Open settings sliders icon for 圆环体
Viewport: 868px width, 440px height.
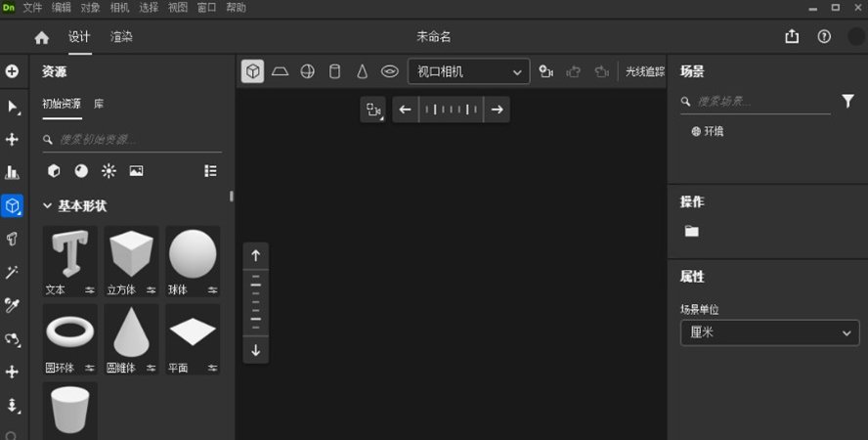coord(90,368)
